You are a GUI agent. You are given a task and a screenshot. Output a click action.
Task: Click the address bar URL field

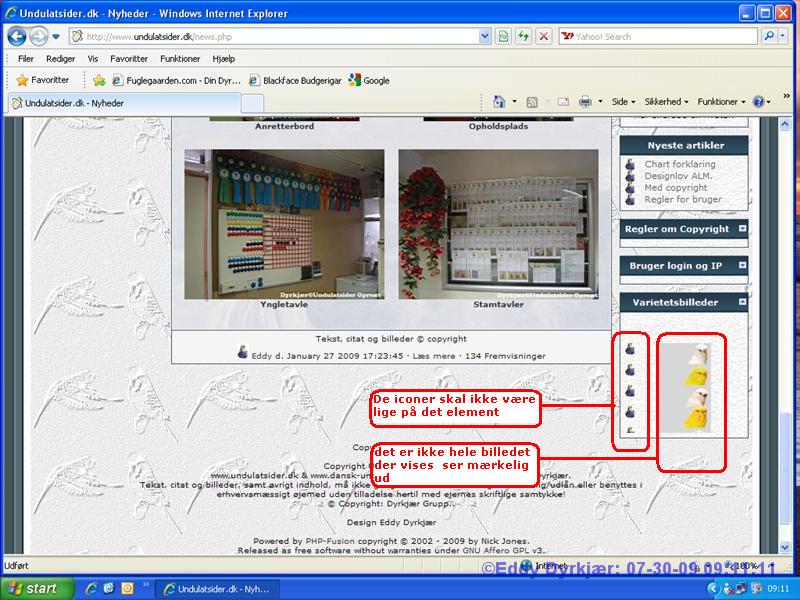(x=274, y=37)
